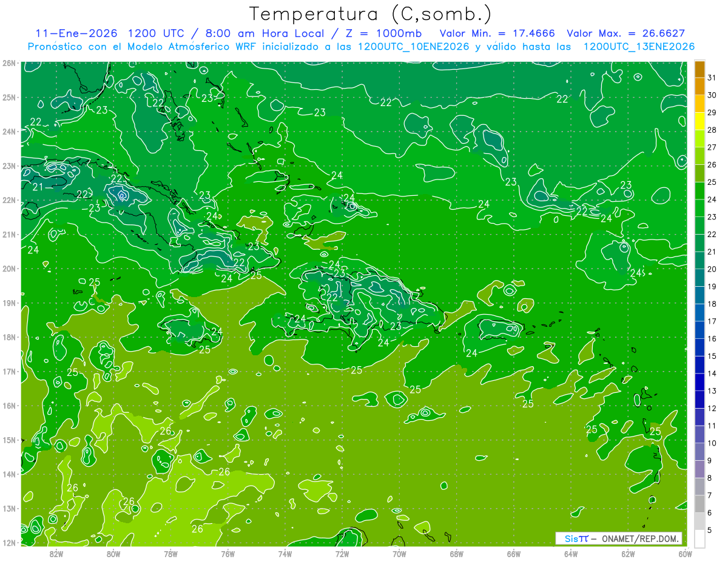Click the legend swatch between 10 and 11
The image size is (728, 562).
699,435
